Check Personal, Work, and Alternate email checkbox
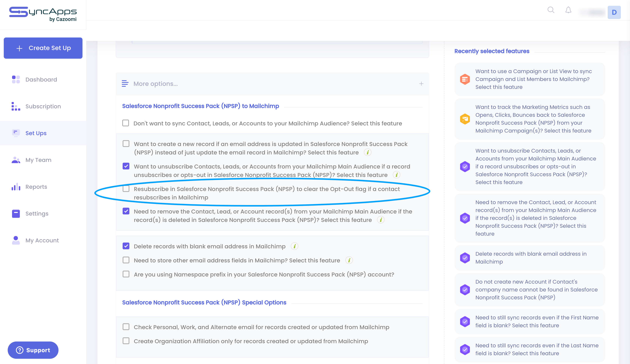The height and width of the screenshot is (364, 630). click(x=126, y=327)
